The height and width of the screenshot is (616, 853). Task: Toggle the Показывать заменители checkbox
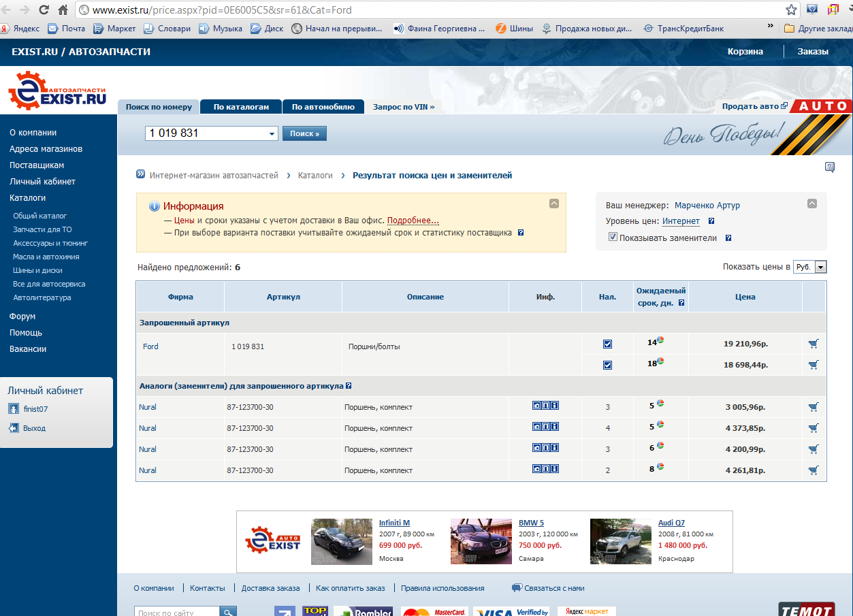[613, 237]
